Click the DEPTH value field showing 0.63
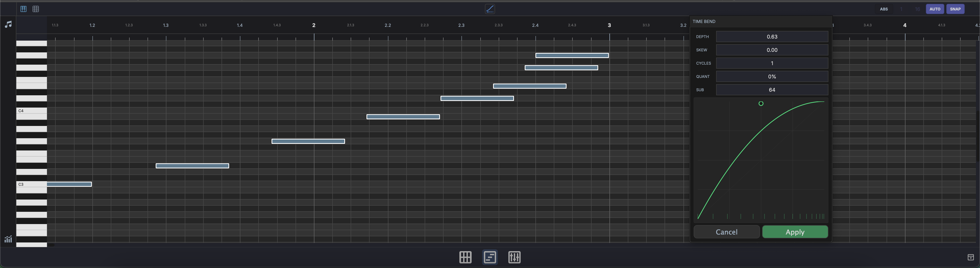The width and height of the screenshot is (980, 268). [x=771, y=37]
